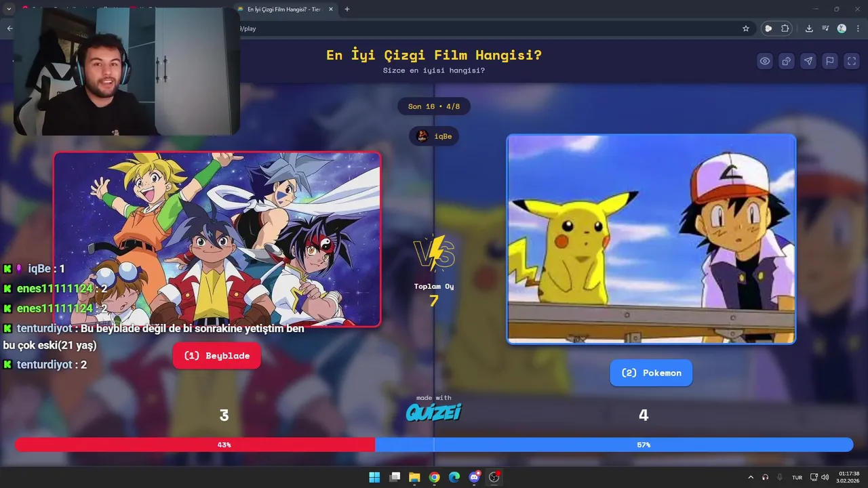This screenshot has width=868, height=488.
Task: Open the Windows Start menu
Action: click(x=374, y=477)
